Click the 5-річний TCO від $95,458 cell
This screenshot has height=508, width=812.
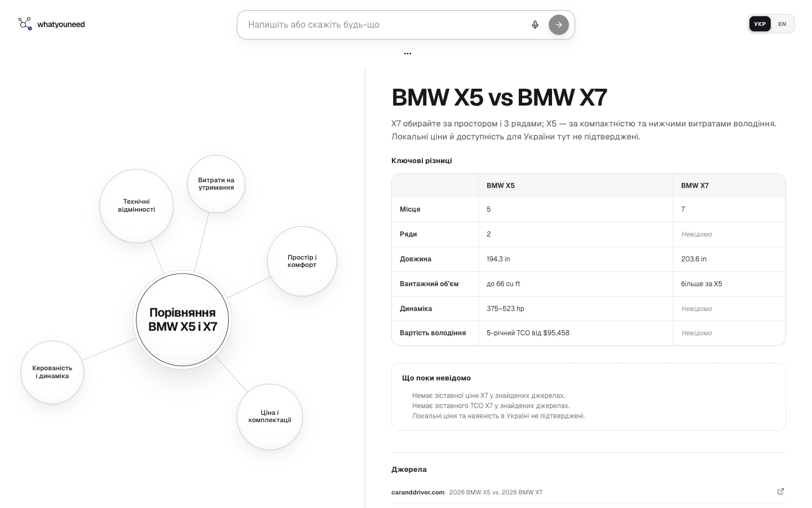tap(528, 333)
